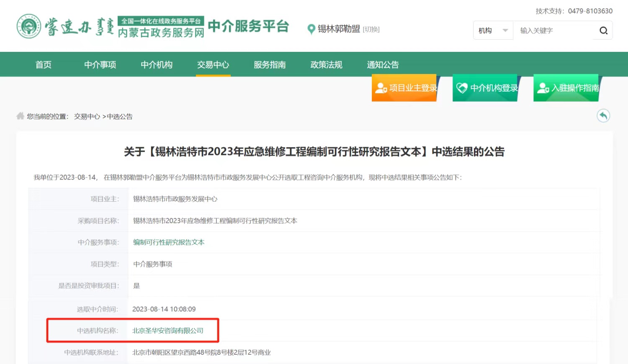Open the 机构 search type dropdown
This screenshot has height=364, width=628.
[493, 31]
